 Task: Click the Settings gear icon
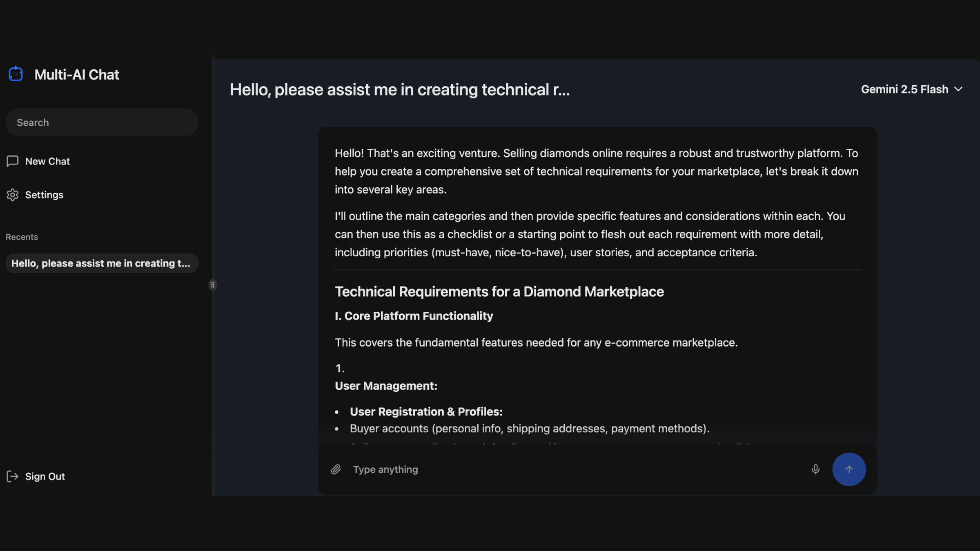point(13,195)
